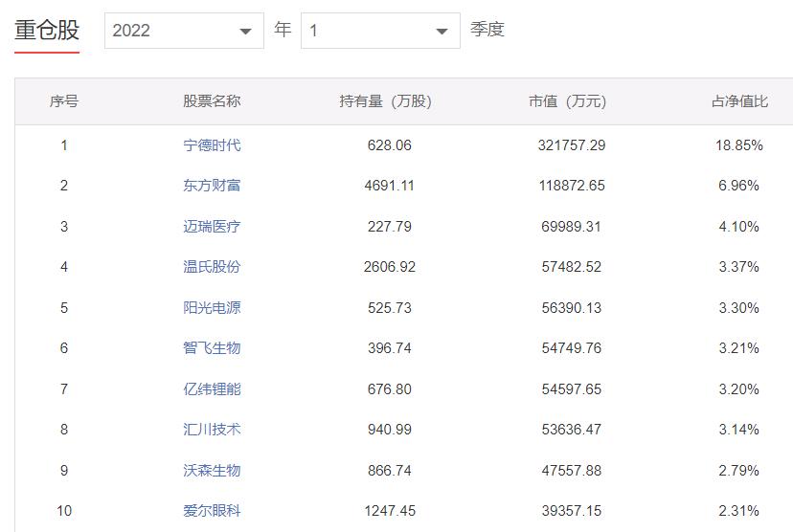This screenshot has height=532, width=793.
Task: Select the market value 47557.88
Action: point(572,471)
